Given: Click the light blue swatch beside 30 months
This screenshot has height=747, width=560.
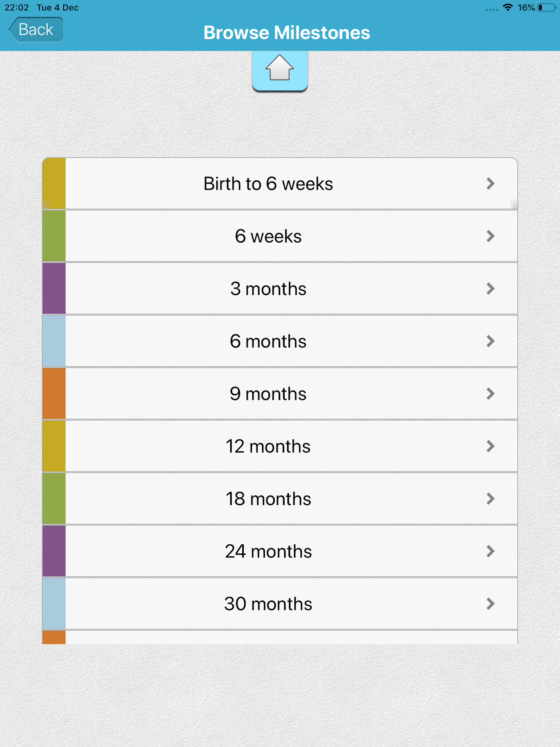Looking at the screenshot, I should point(54,604).
